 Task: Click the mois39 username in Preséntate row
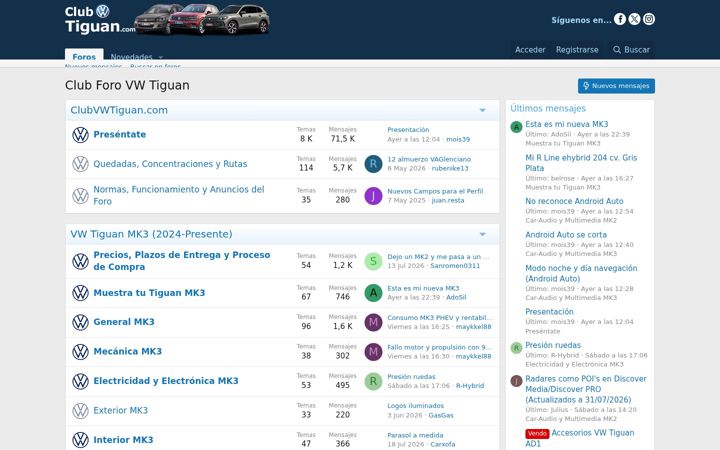pyautogui.click(x=458, y=139)
